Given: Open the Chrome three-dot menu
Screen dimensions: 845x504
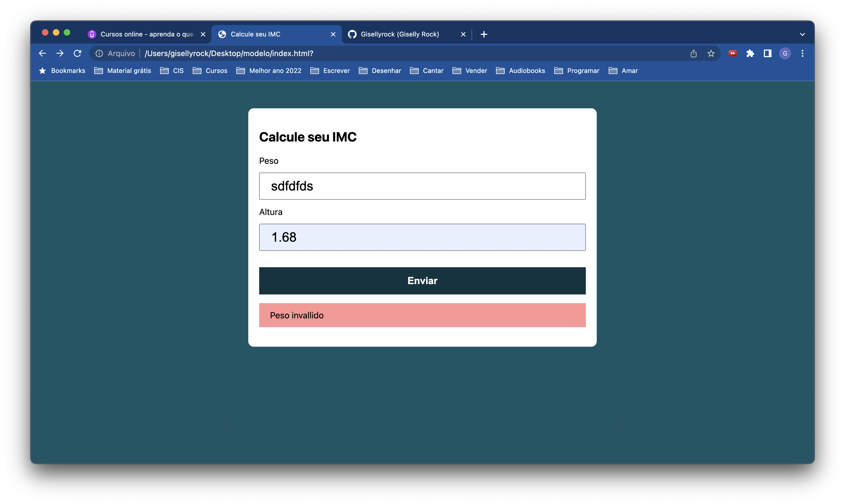Looking at the screenshot, I should click(x=803, y=53).
